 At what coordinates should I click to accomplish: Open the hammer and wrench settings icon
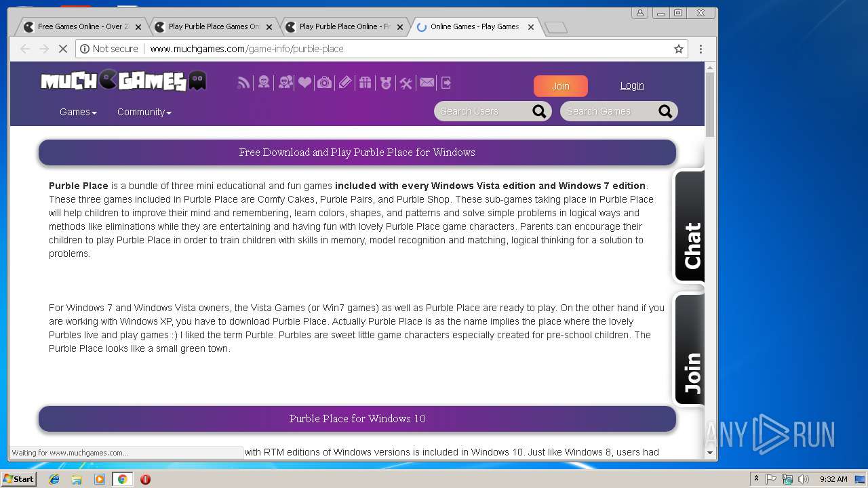point(406,83)
